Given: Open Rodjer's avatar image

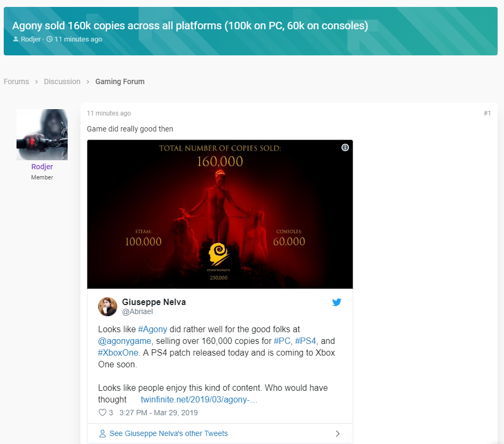Looking at the screenshot, I should click(42, 135).
